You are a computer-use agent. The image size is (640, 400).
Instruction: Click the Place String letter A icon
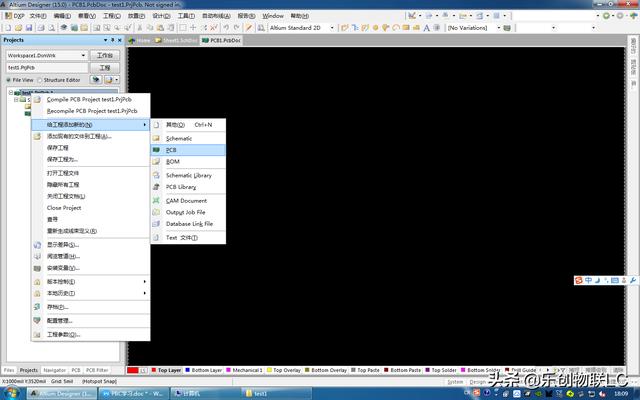click(x=426, y=28)
